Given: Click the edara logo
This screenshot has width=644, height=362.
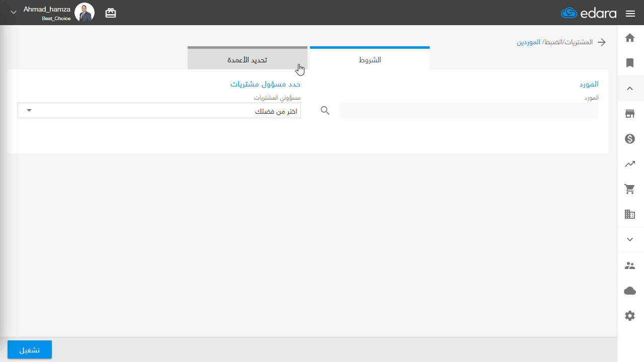Looking at the screenshot, I should (589, 13).
